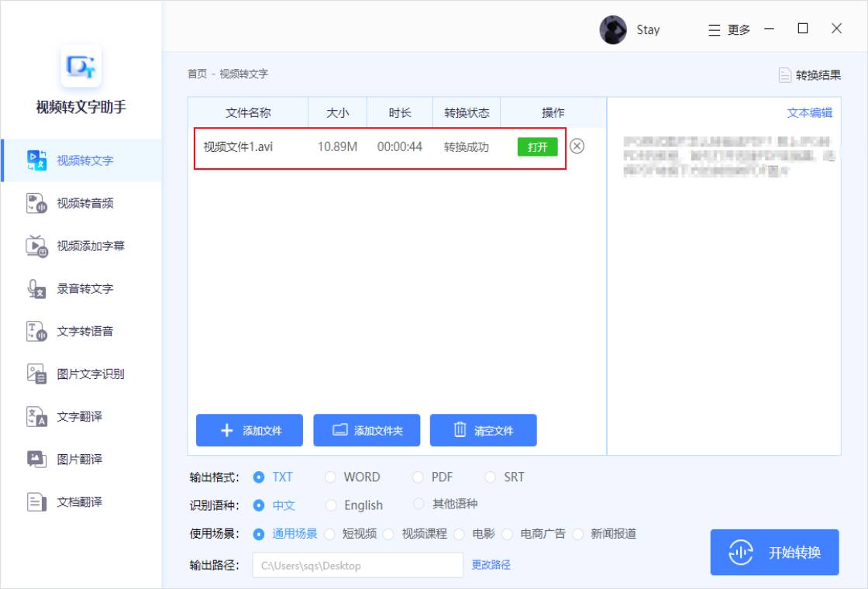This screenshot has width=868, height=589.
Task: Click the output path field
Action: (357, 565)
